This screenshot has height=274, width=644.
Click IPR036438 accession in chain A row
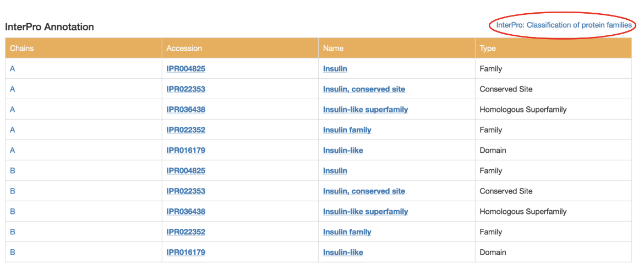click(x=185, y=110)
